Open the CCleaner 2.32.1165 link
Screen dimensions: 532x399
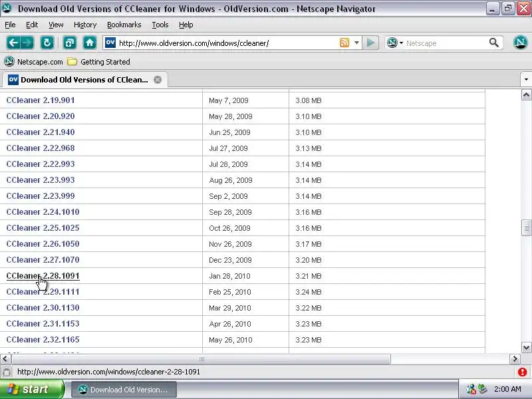coord(43,339)
